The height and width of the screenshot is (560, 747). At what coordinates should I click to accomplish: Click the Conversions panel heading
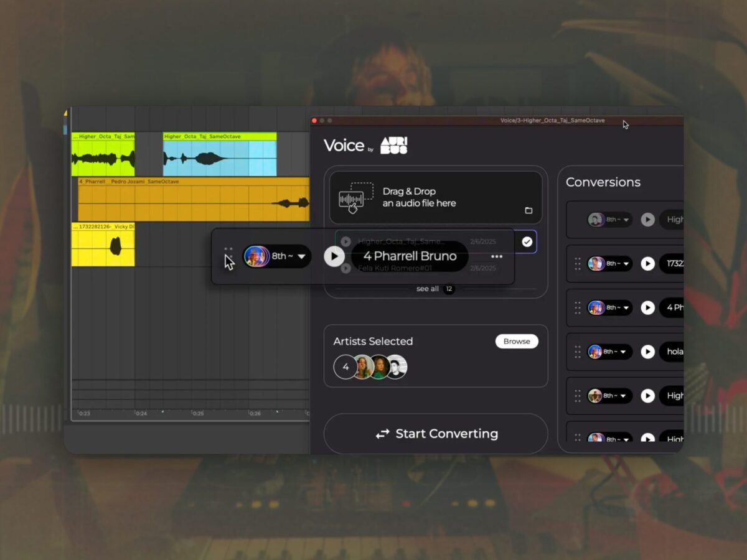(x=603, y=182)
